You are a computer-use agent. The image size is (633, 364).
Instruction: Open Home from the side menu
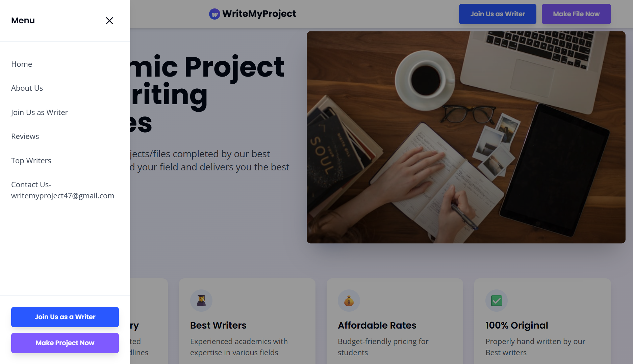[22, 64]
